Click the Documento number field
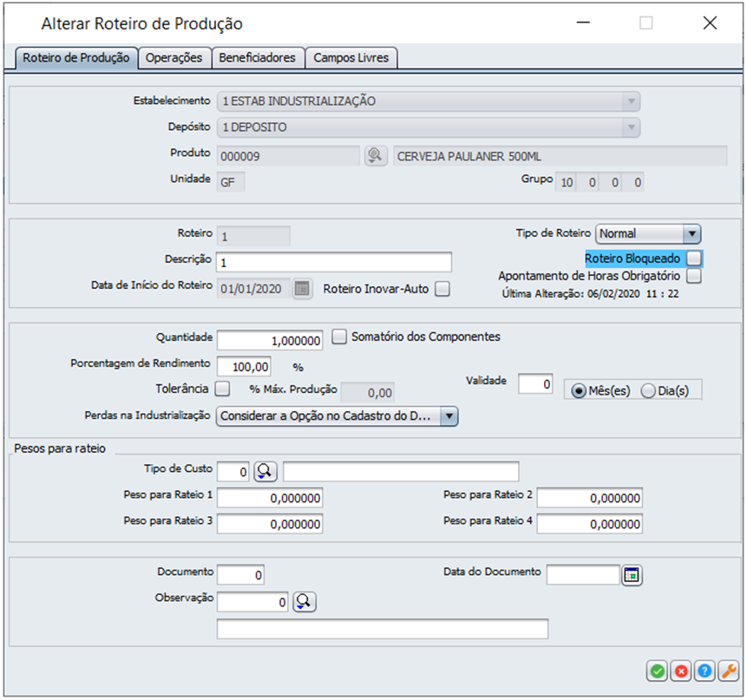 [x=240, y=575]
